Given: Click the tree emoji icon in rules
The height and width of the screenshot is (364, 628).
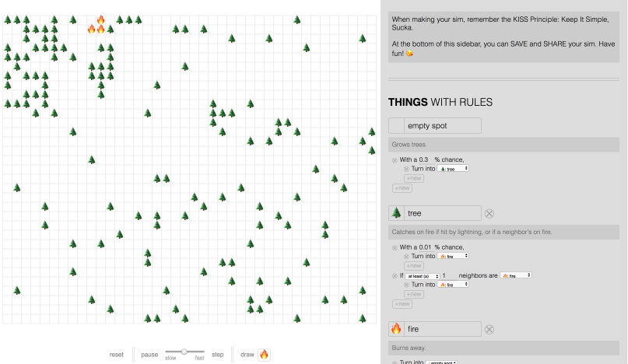Looking at the screenshot, I should click(x=396, y=213).
